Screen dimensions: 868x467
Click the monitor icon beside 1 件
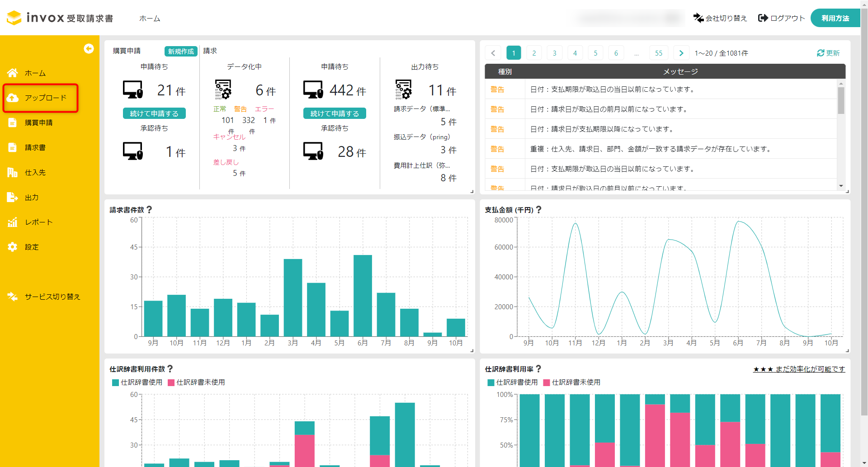(x=133, y=151)
